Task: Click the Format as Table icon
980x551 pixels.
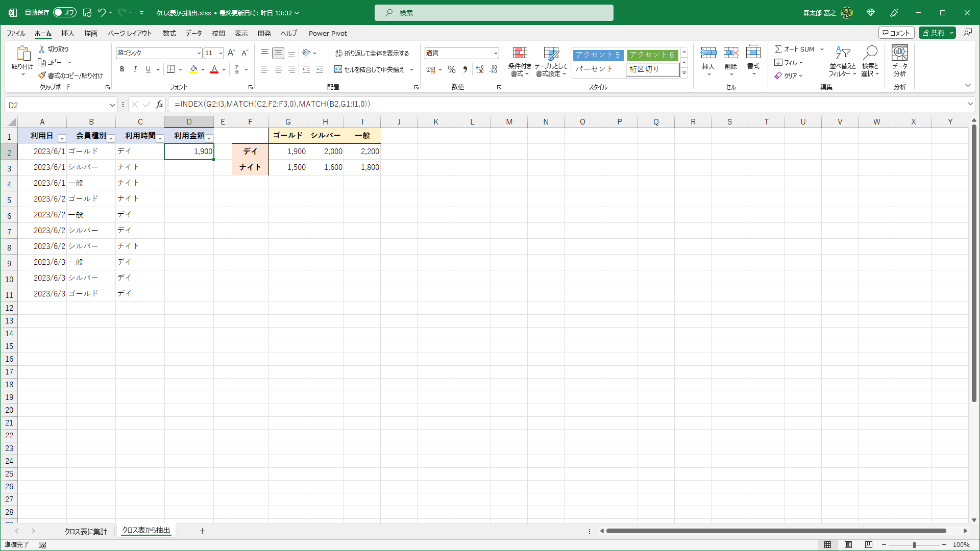Action: pyautogui.click(x=551, y=54)
